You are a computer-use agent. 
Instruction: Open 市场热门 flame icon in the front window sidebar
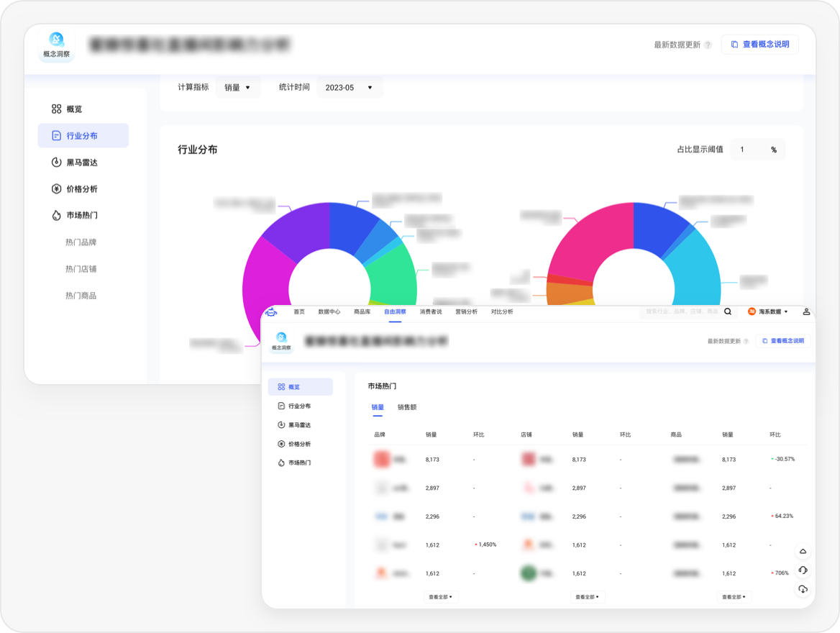click(281, 463)
